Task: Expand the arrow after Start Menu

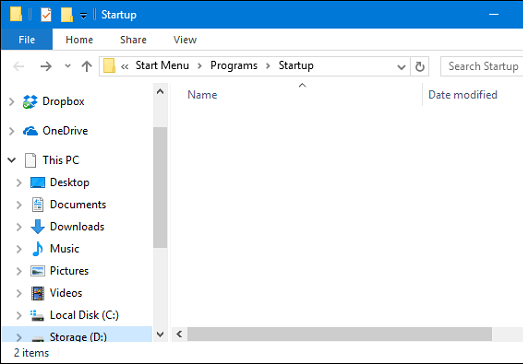Action: click(199, 66)
